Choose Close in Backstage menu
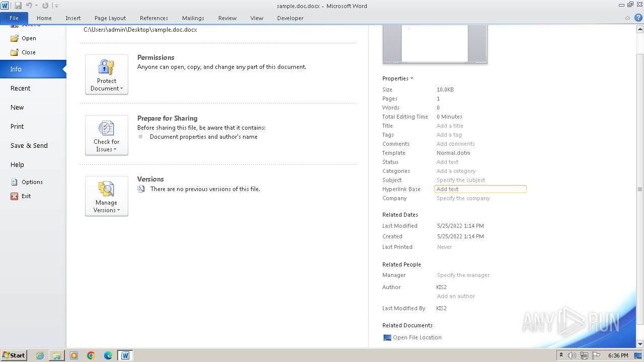644x362 pixels. [x=23, y=52]
